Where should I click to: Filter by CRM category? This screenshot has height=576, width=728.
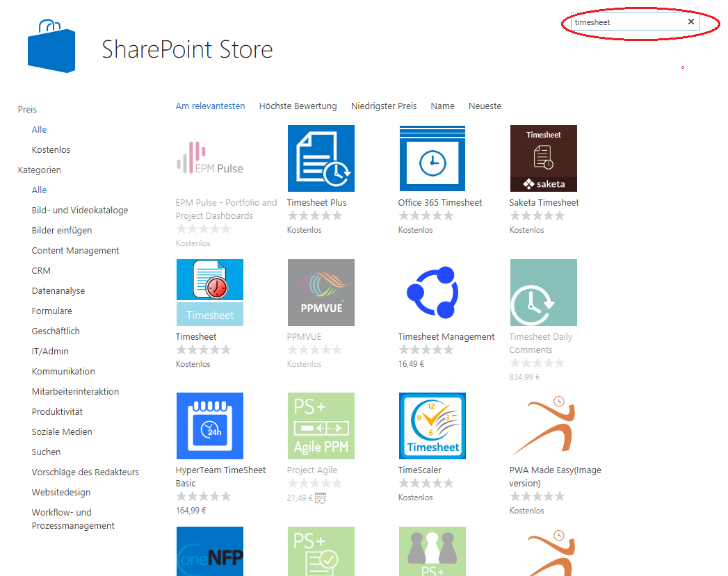coord(41,270)
